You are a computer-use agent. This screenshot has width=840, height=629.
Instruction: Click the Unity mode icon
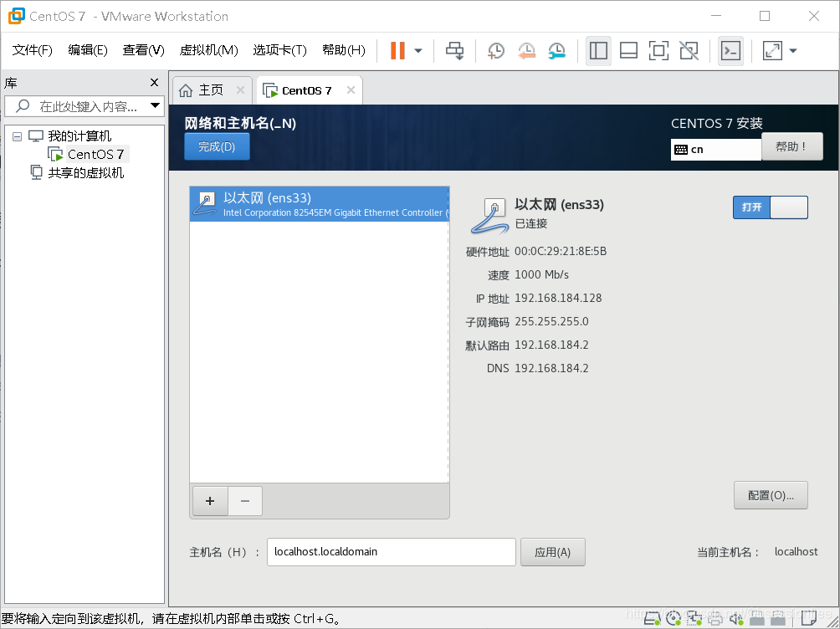point(689,51)
